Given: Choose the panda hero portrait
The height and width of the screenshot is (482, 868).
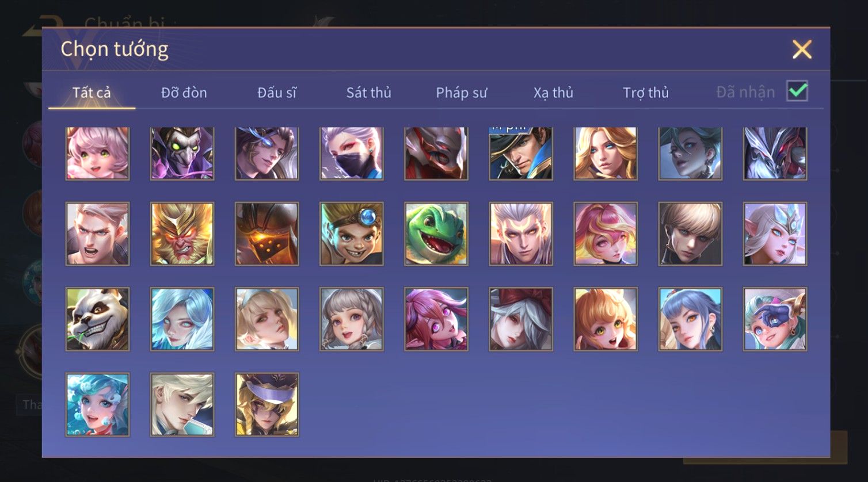Looking at the screenshot, I should click(98, 319).
